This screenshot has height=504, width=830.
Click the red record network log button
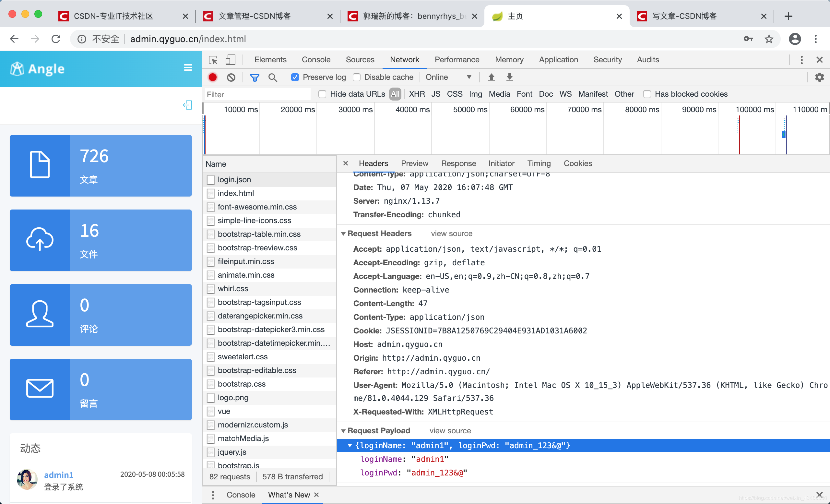point(213,77)
